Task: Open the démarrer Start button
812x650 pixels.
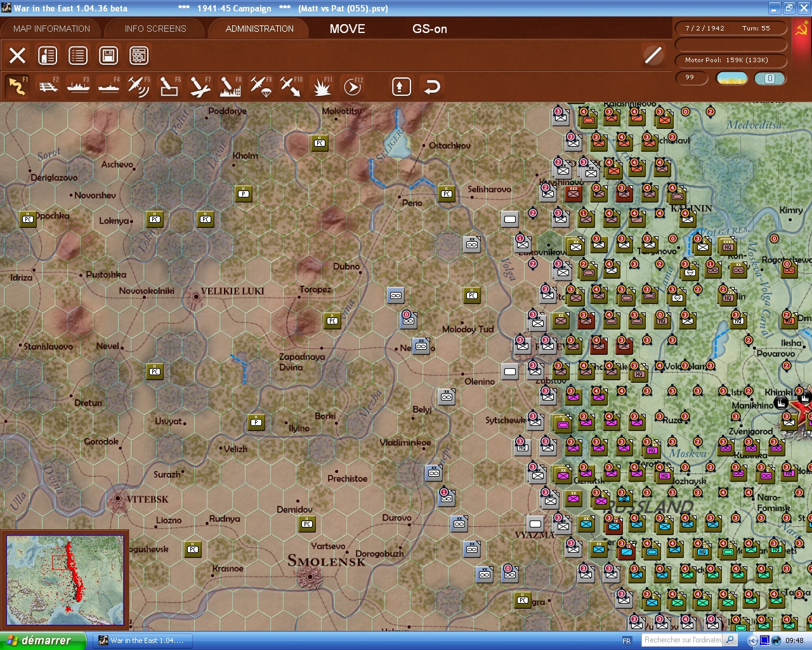Action: (x=43, y=640)
